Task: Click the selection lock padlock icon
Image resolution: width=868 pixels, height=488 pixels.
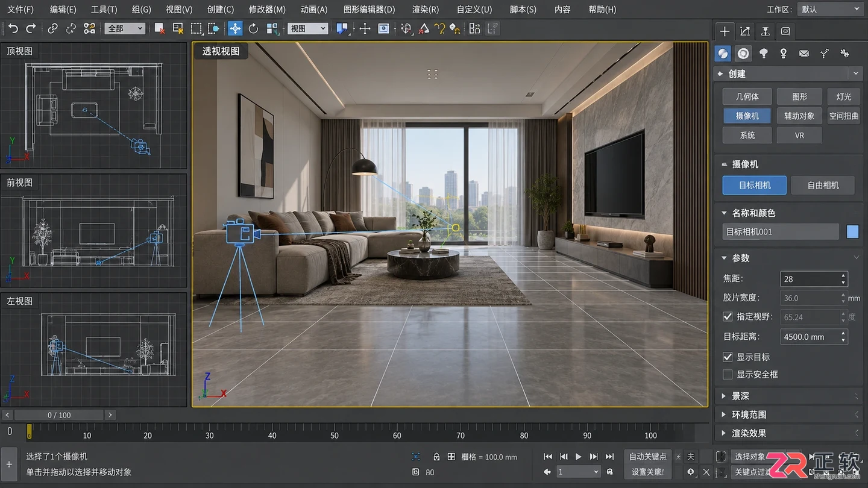Action: point(436,457)
